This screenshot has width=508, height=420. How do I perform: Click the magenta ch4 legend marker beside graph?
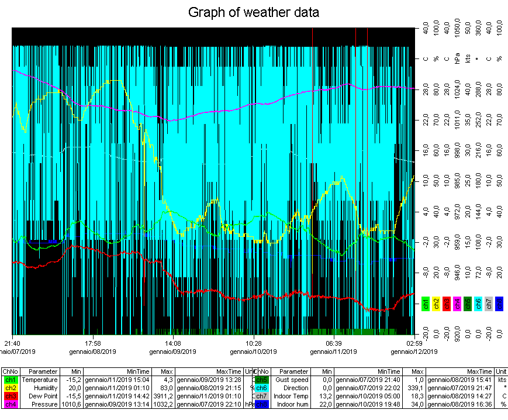point(457,303)
